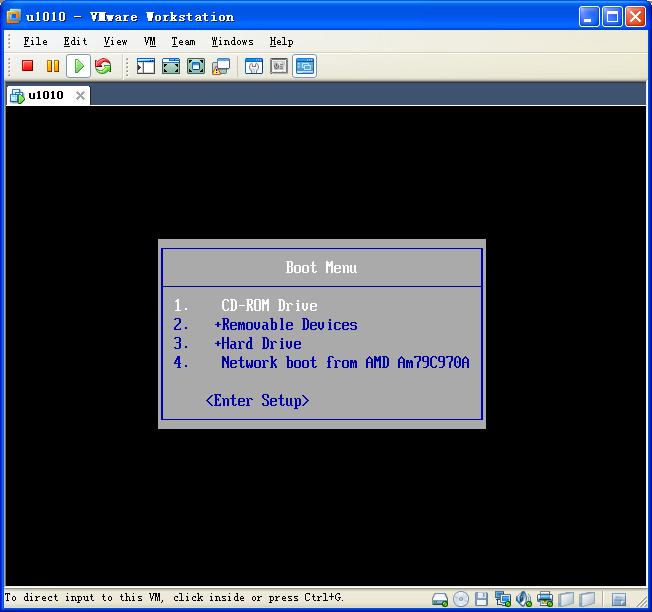Viewport: 652px width, 612px height.
Task: Enter quick switch mode toolbar icon
Action: pyautogui.click(x=171, y=66)
